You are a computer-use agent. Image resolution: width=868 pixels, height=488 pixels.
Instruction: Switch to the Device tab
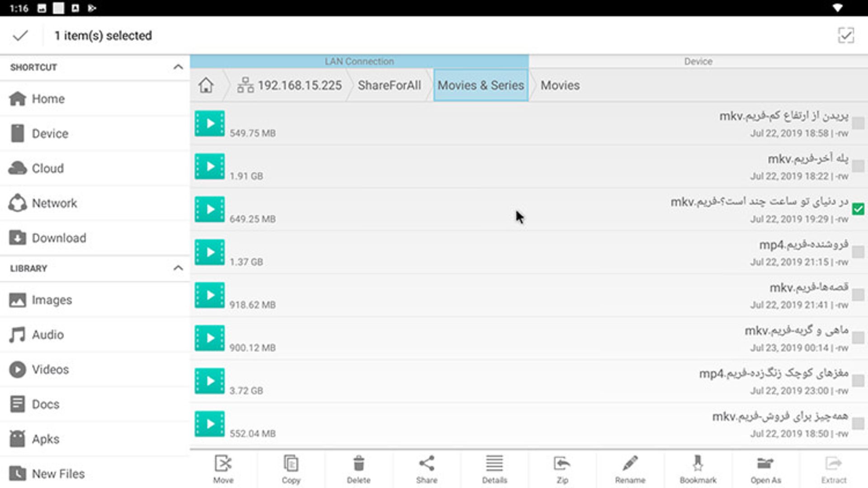698,61
